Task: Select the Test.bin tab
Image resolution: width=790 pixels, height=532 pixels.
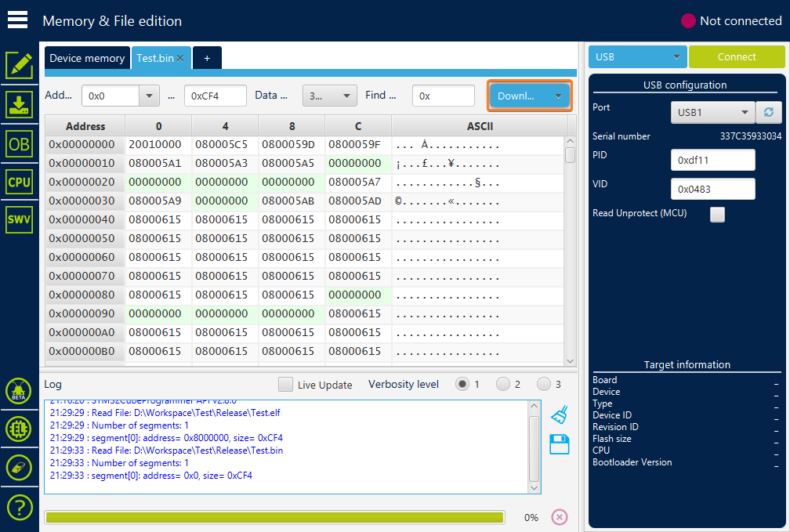Action: pyautogui.click(x=155, y=58)
